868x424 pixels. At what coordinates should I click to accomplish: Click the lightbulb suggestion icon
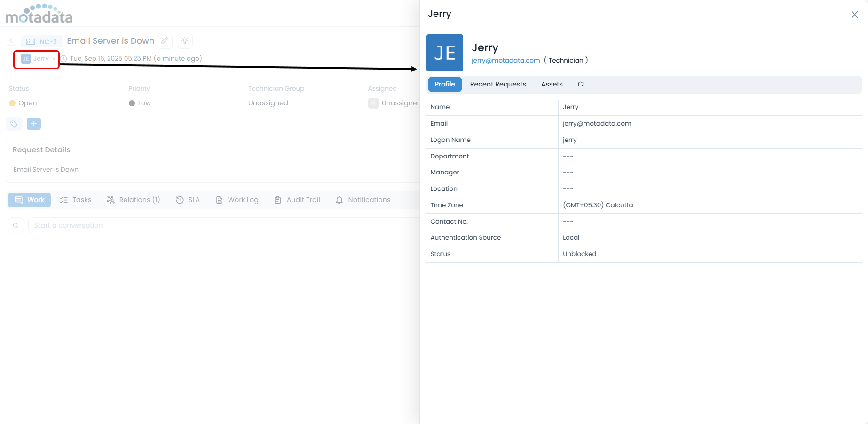pyautogui.click(x=185, y=41)
